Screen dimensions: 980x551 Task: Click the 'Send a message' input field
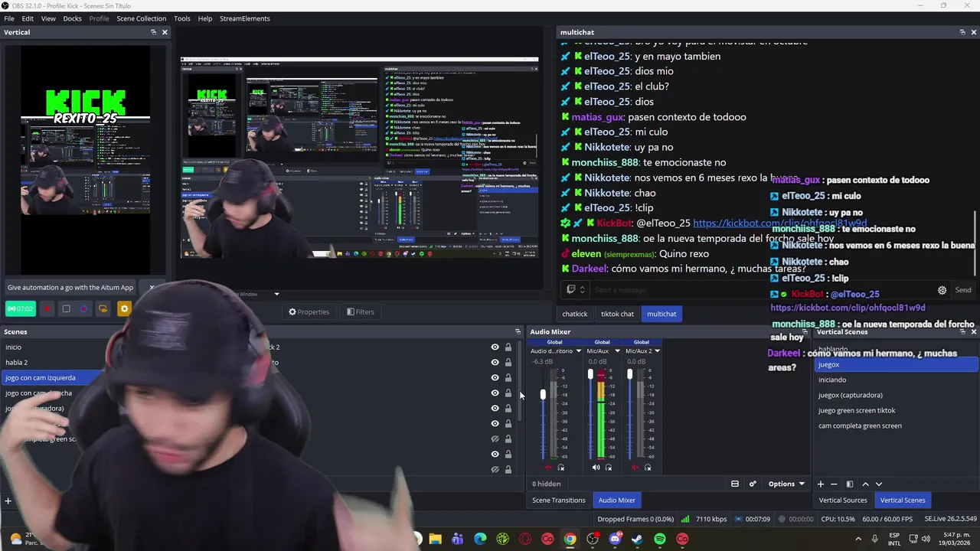[x=762, y=290]
